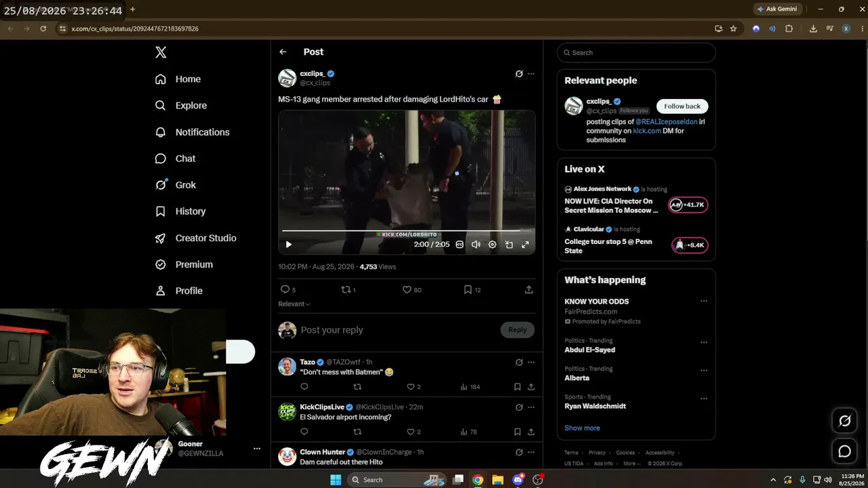The width and height of the screenshot is (868, 488).
Task: Bookmark KickClipsLive's reply
Action: coord(517,432)
